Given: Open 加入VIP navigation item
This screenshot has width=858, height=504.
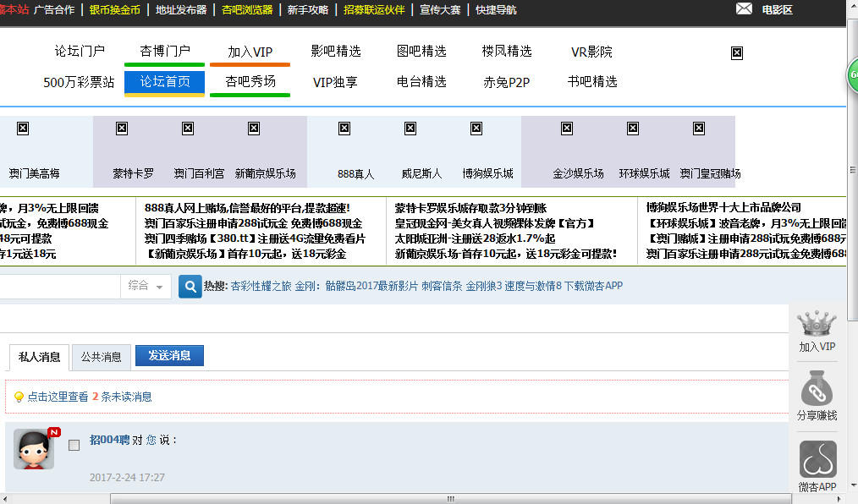Looking at the screenshot, I should coord(250,52).
